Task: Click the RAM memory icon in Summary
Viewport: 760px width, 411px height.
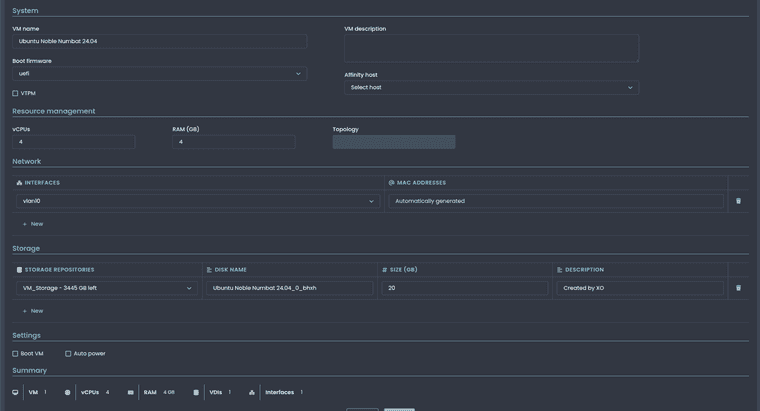Action: pyautogui.click(x=130, y=392)
